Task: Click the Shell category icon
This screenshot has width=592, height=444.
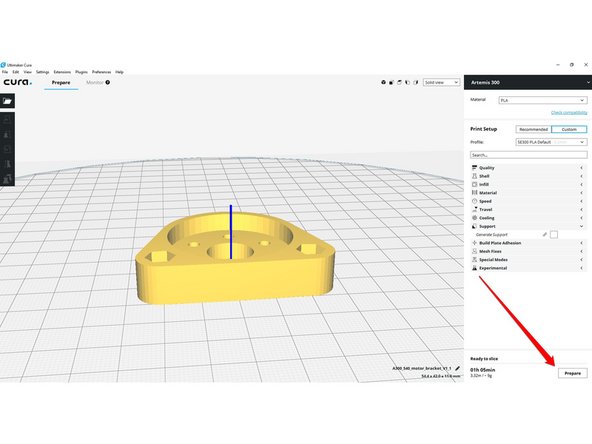Action: 475,176
